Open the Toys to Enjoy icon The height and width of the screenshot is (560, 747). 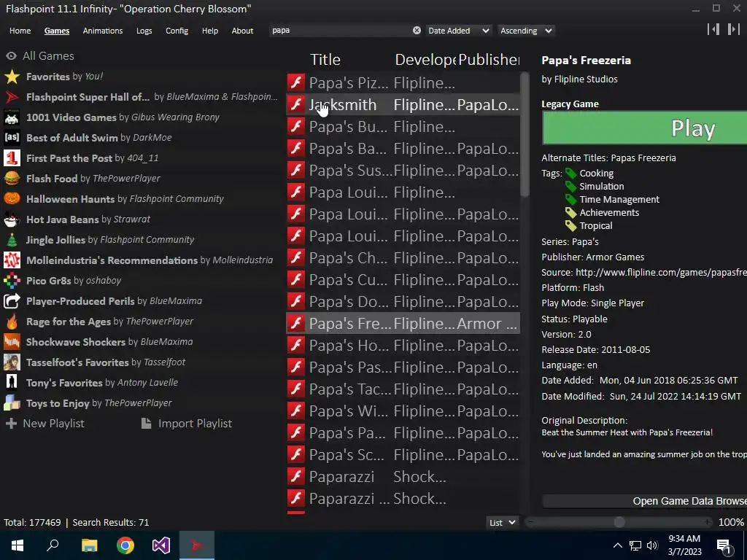[12, 403]
